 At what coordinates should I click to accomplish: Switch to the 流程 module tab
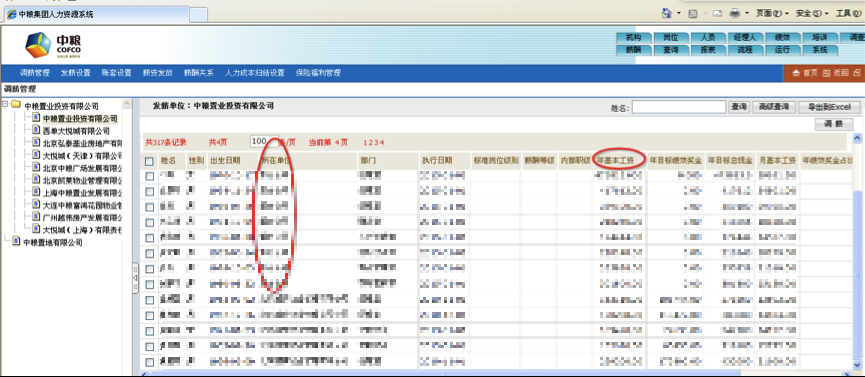tap(745, 50)
